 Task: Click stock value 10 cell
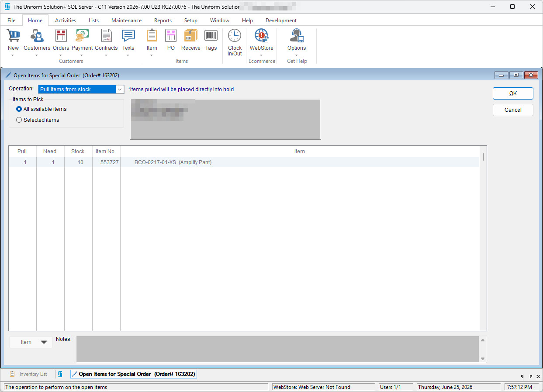tap(78, 162)
